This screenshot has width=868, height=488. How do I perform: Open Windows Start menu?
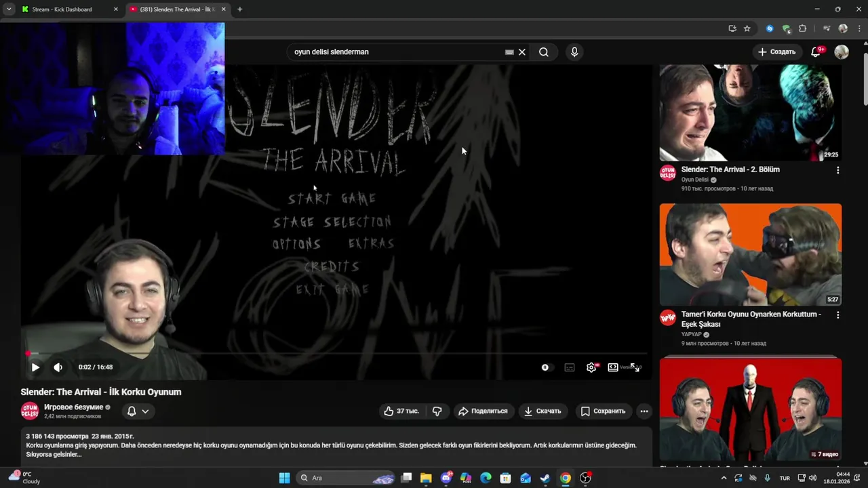point(284,478)
